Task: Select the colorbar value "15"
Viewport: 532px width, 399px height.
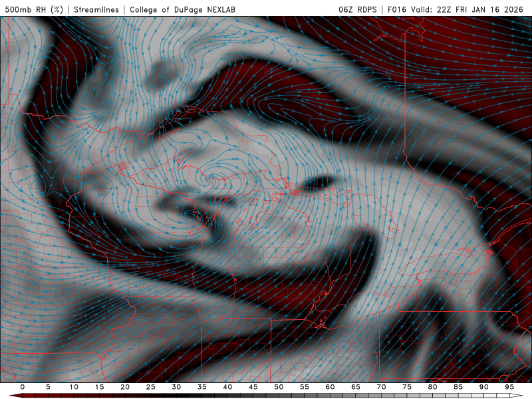Action: [x=99, y=387]
